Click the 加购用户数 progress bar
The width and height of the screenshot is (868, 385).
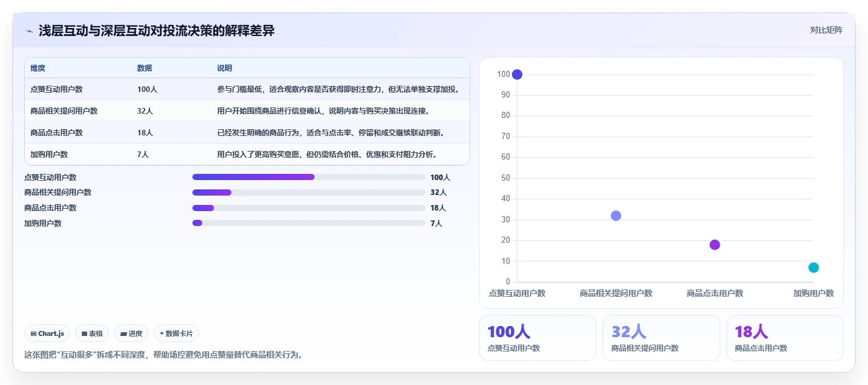point(309,223)
